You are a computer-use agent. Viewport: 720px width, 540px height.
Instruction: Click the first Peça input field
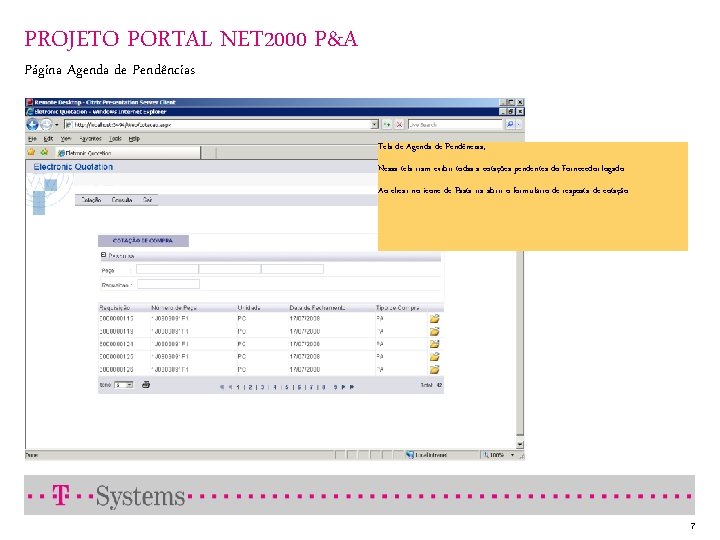[167, 269]
